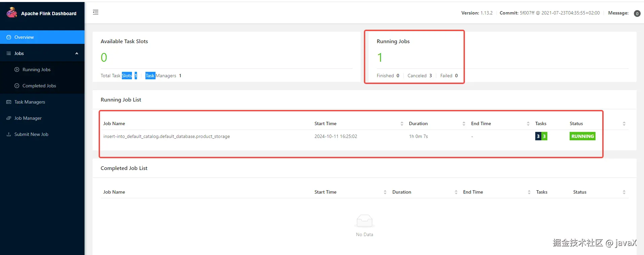Click the Job Manager build icon
The width and height of the screenshot is (644, 255).
pos(9,118)
